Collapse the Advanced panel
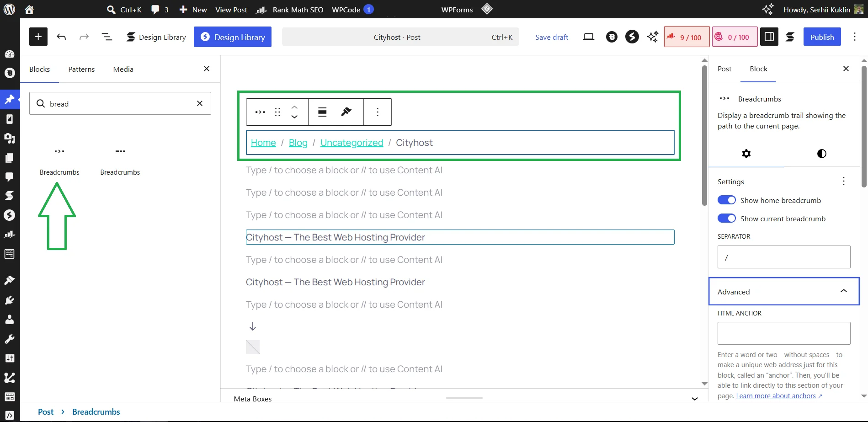868x422 pixels. (784, 291)
